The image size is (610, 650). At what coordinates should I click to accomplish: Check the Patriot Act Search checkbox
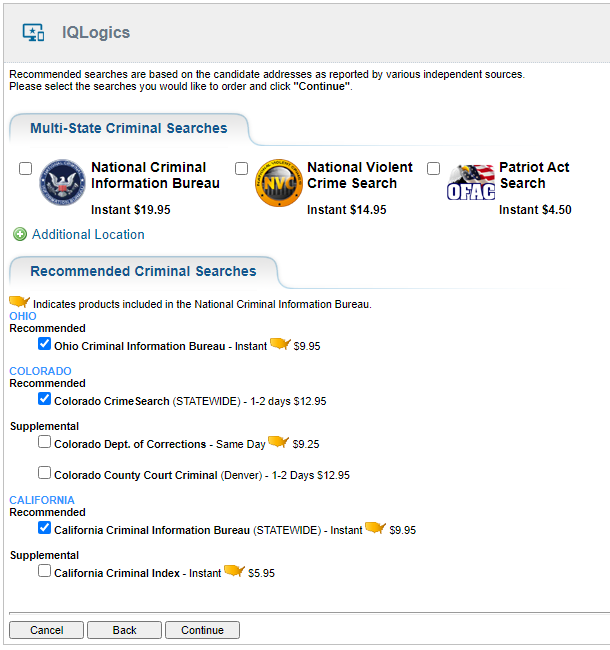click(433, 169)
